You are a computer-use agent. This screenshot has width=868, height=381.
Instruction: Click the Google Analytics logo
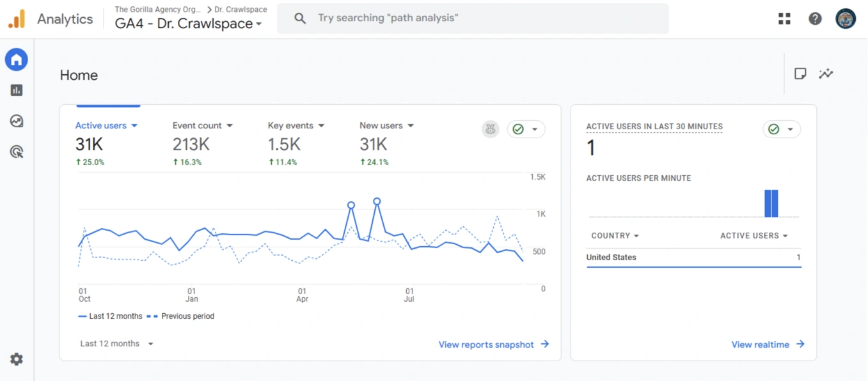pyautogui.click(x=17, y=19)
